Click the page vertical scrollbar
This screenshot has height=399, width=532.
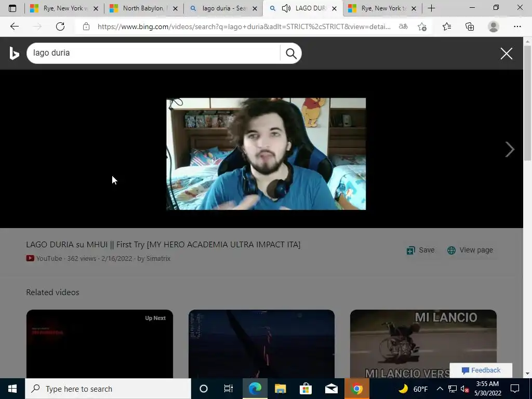pos(527,102)
